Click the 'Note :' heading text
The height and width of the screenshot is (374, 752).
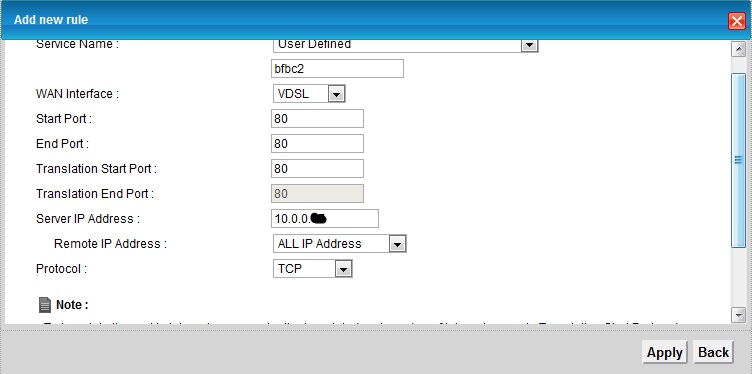[x=72, y=305]
